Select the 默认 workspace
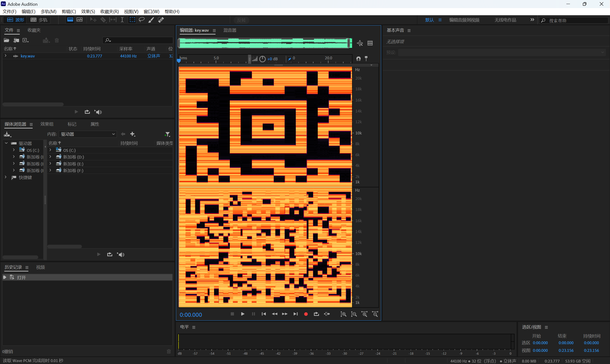Viewport: 610px width, 364px height. [430, 20]
